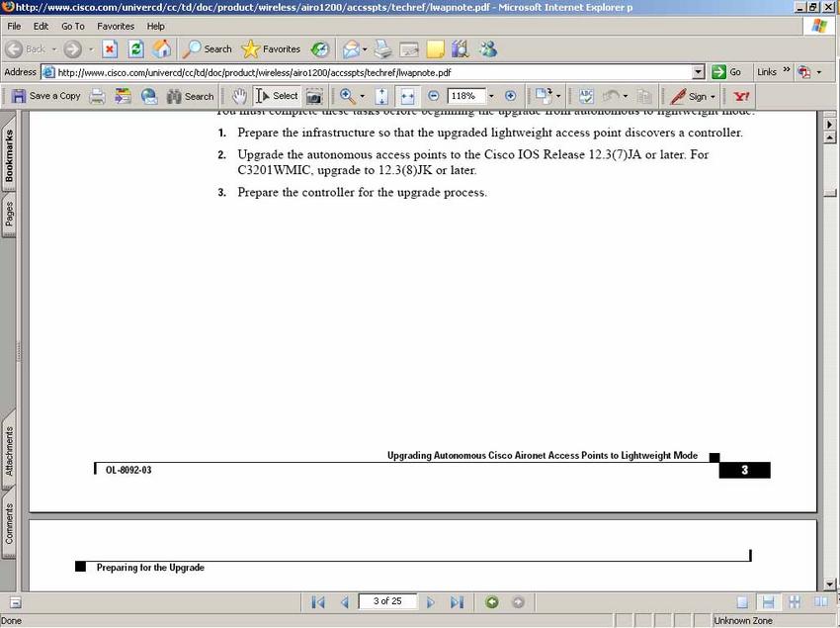This screenshot has width=840, height=628.
Task: Expand the address bar URL dropdown
Action: point(698,72)
